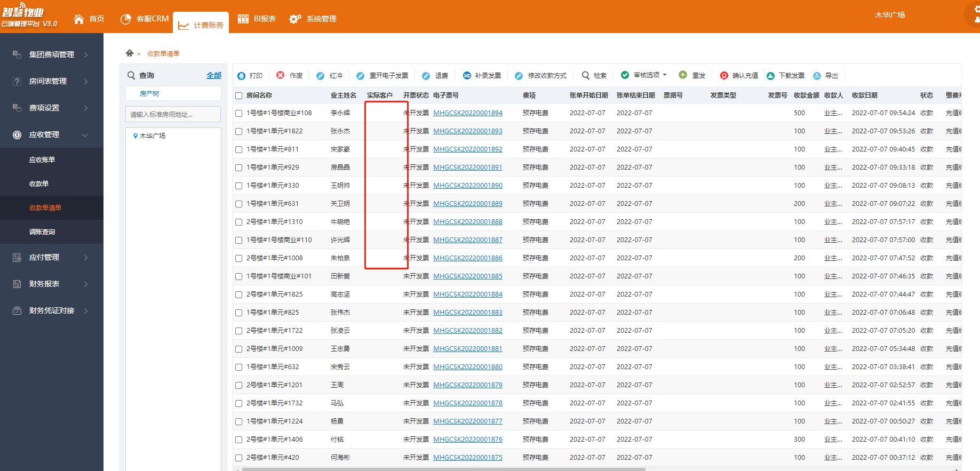This screenshot has height=471, width=980.
Task: Check the row for 1号楼#1单元#811
Action: click(x=239, y=150)
